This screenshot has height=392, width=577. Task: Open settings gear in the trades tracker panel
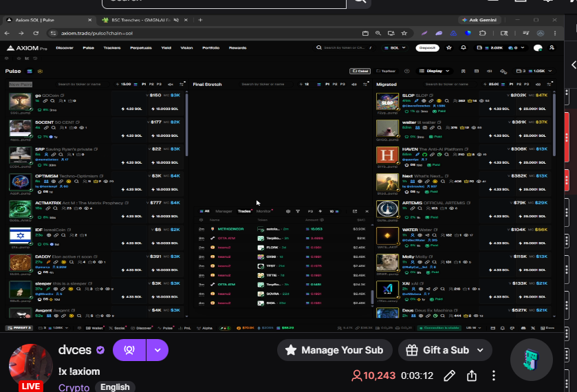[288, 211]
